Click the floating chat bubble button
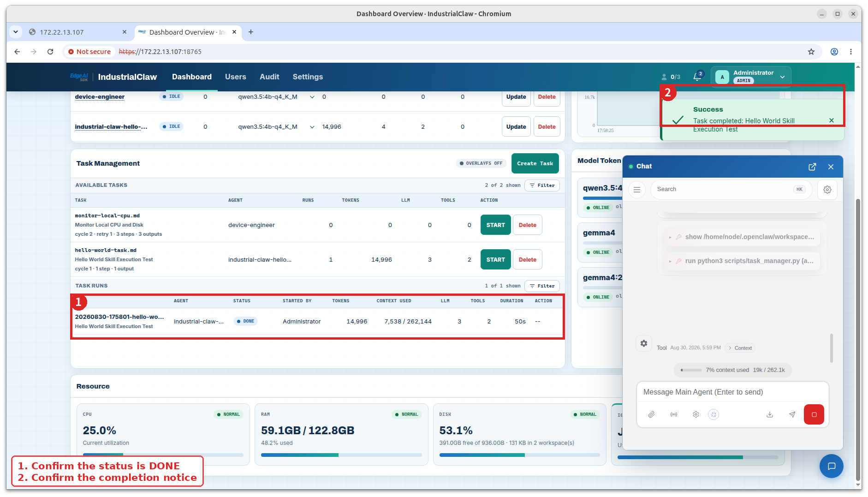 click(832, 466)
